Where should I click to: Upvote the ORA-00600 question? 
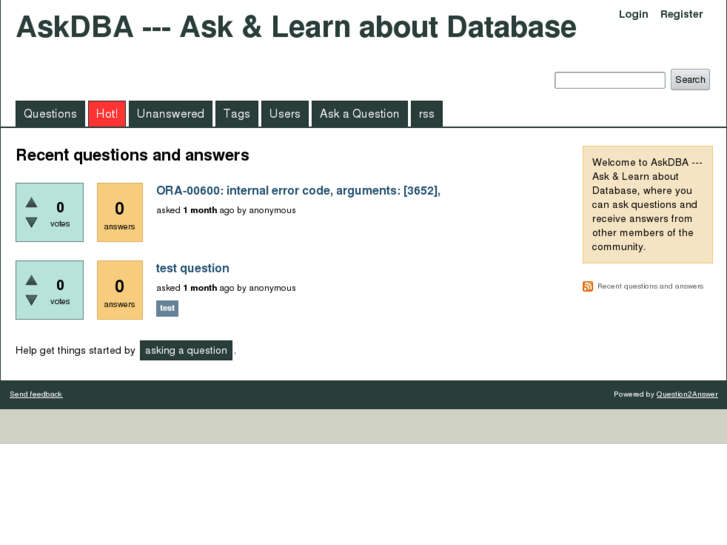31,202
